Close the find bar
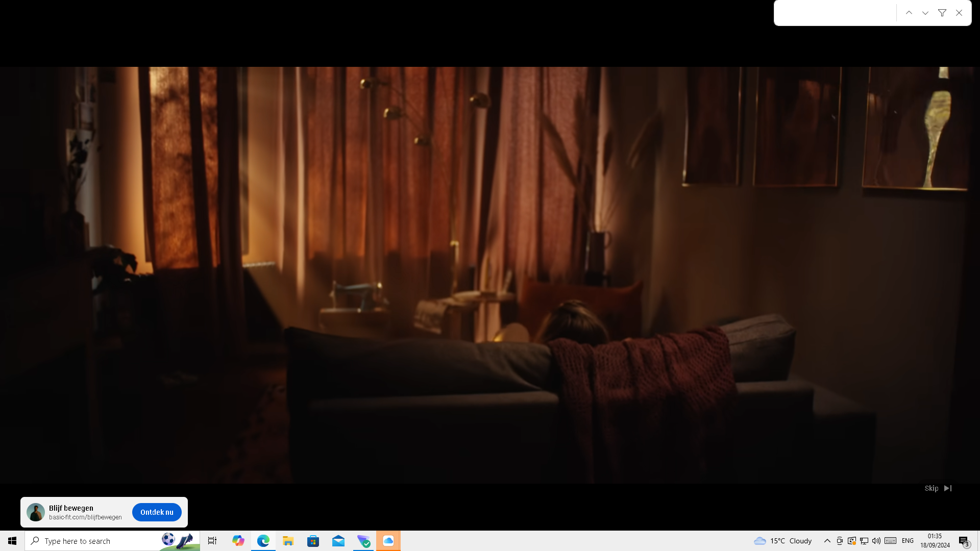Viewport: 980px width, 551px height. pyautogui.click(x=959, y=13)
